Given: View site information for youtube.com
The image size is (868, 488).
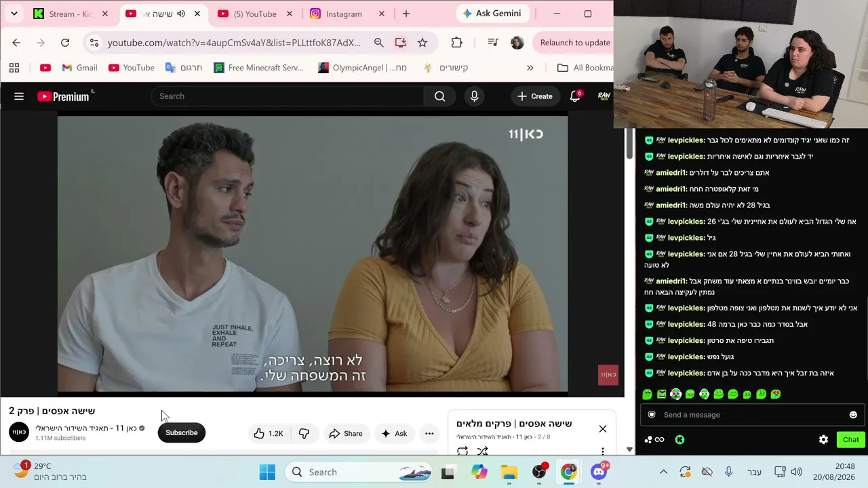Looking at the screenshot, I should click(94, 43).
